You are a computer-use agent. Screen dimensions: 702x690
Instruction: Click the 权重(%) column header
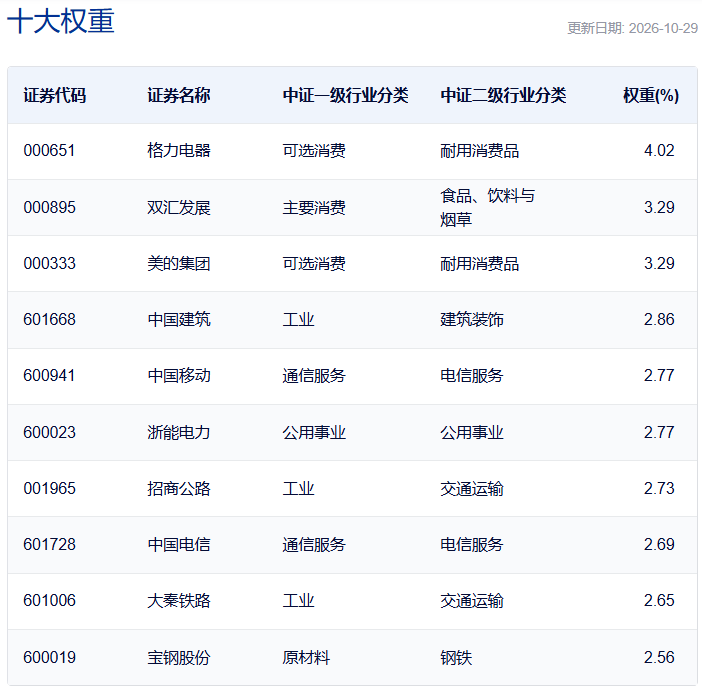(651, 95)
